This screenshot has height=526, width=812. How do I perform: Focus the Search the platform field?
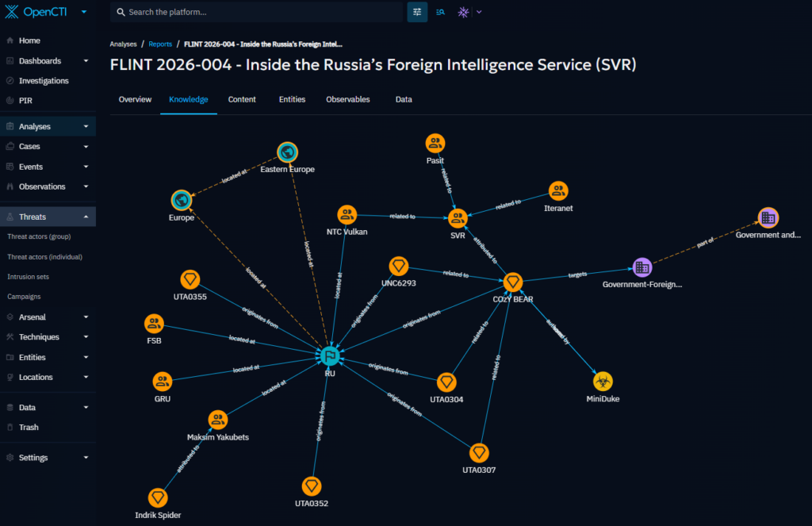coord(256,12)
